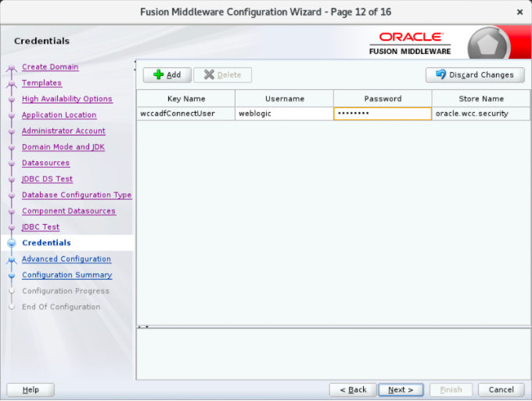Screen dimensions: 532x401
Task: Open the Create Domain step
Action: (50, 67)
